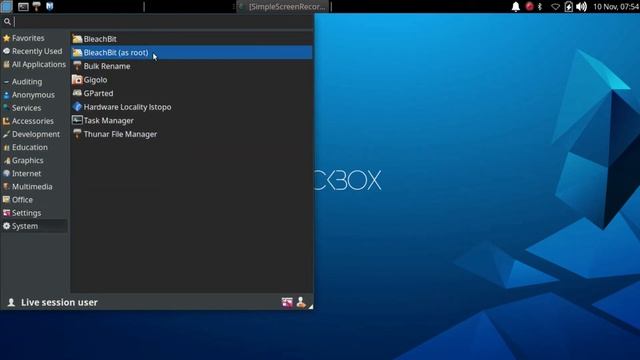The width and height of the screenshot is (640, 360).
Task: Launch BleachBit (as root)
Action: click(191, 52)
